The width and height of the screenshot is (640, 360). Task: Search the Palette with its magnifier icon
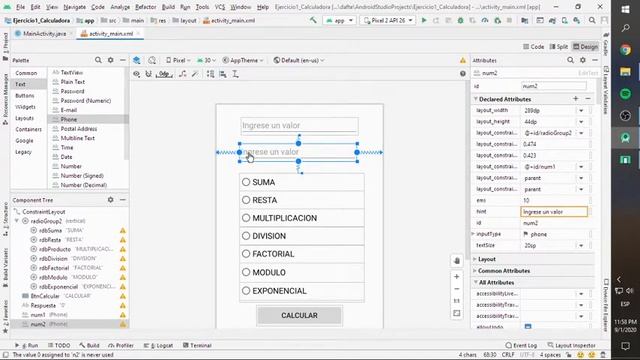tap(98, 60)
